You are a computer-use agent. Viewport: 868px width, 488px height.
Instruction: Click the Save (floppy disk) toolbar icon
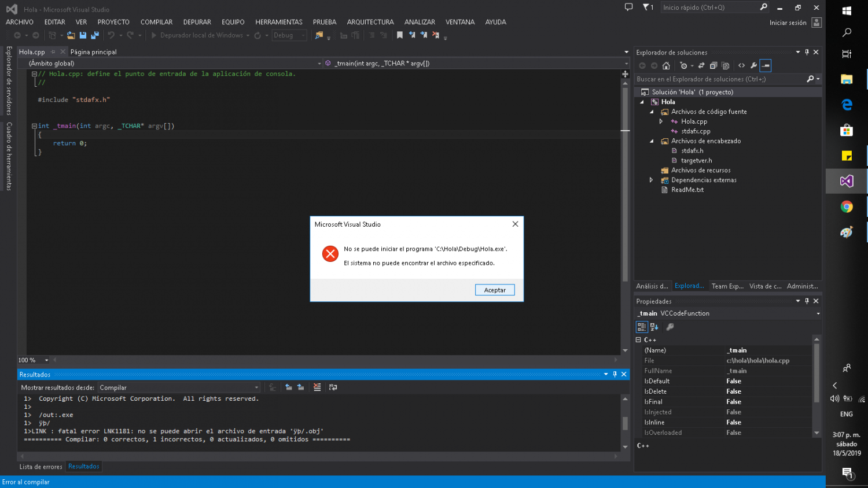click(83, 35)
